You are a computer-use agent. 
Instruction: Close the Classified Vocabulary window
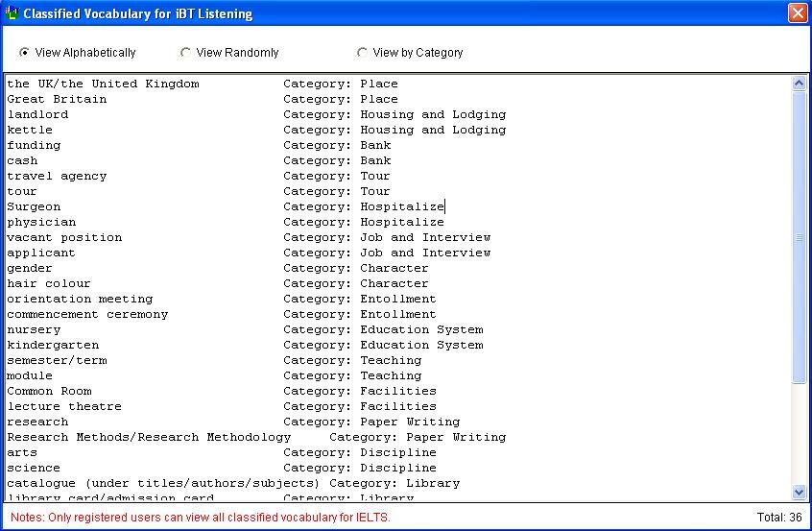(x=798, y=12)
